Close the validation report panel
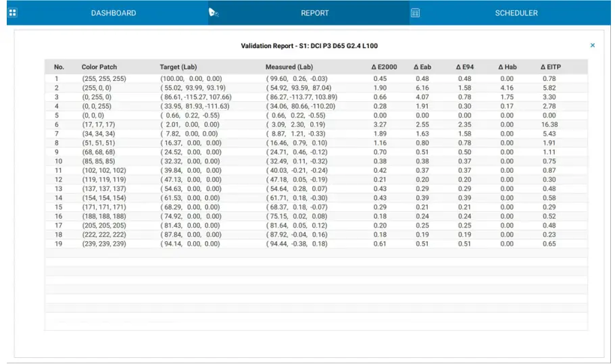The width and height of the screenshot is (615, 364). [x=592, y=45]
